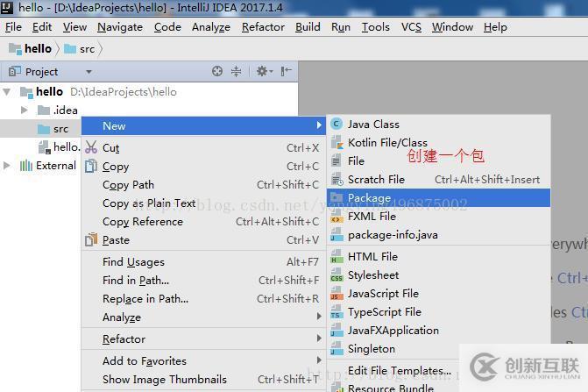The height and width of the screenshot is (392, 588).
Task: Open the Analyze menu in menu bar
Action: 210,27
